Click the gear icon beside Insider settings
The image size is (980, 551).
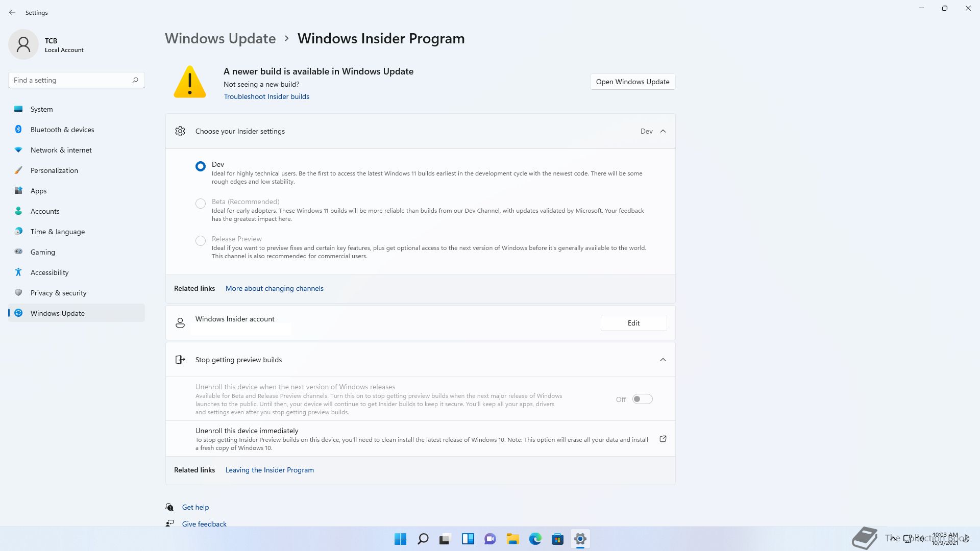tap(180, 131)
